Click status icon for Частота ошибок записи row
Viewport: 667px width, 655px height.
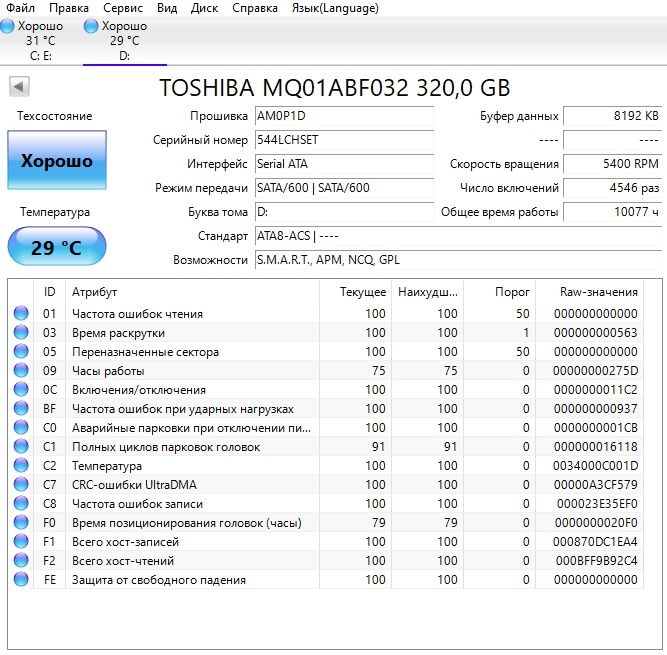21,503
